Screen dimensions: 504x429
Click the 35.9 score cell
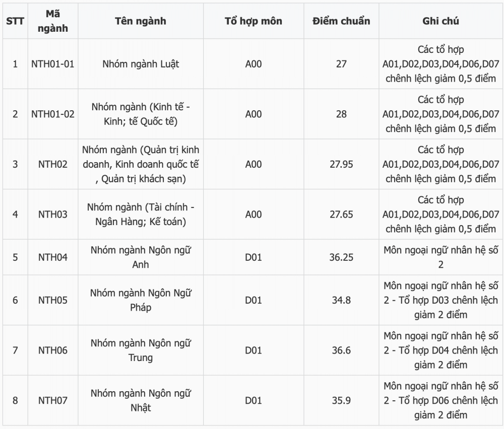341,400
